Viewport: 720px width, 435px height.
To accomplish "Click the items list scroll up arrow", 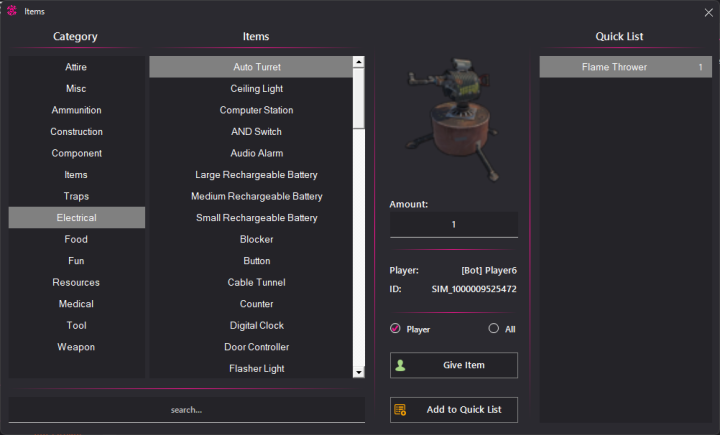I will pyautogui.click(x=359, y=62).
